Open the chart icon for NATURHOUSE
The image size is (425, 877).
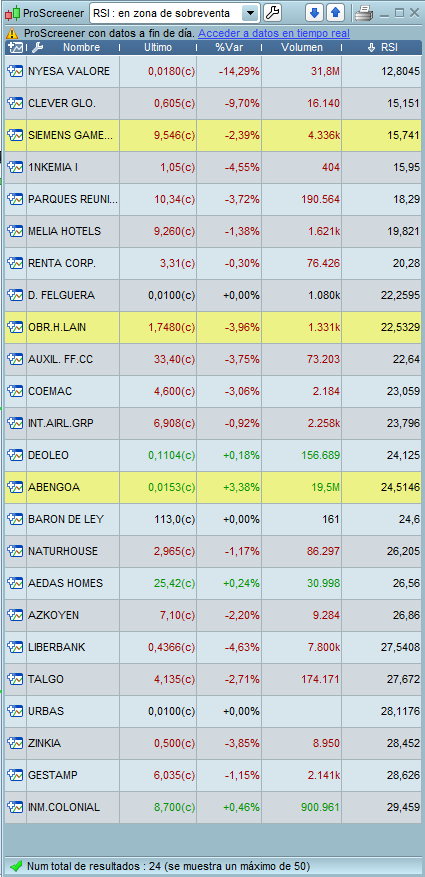coord(15,551)
